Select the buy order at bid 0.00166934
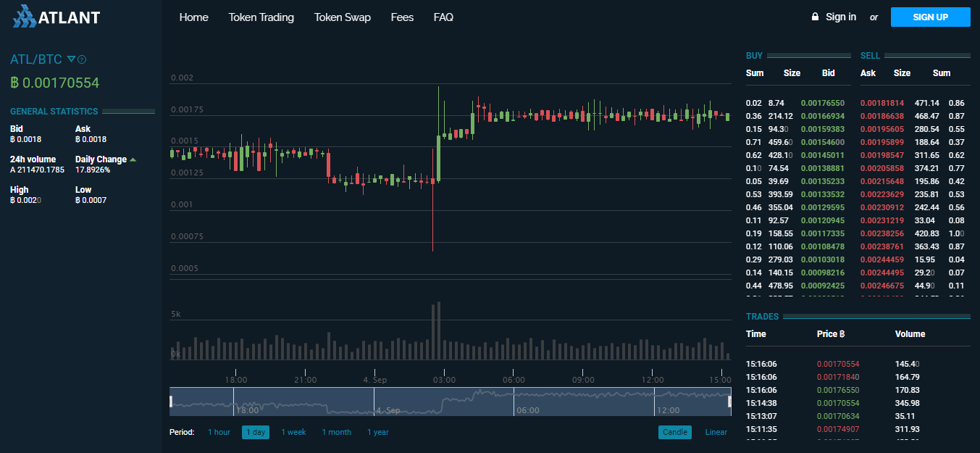Viewport: 980px width, 453px height. point(797,116)
